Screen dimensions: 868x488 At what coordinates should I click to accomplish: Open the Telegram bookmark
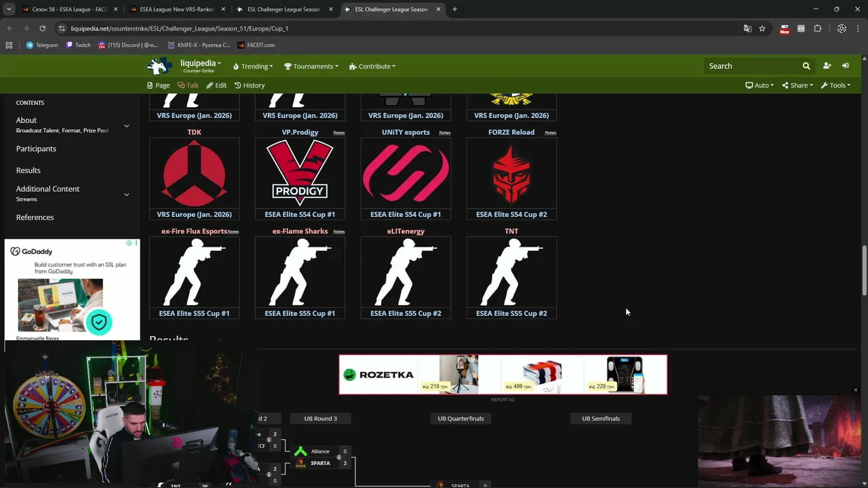coord(42,45)
